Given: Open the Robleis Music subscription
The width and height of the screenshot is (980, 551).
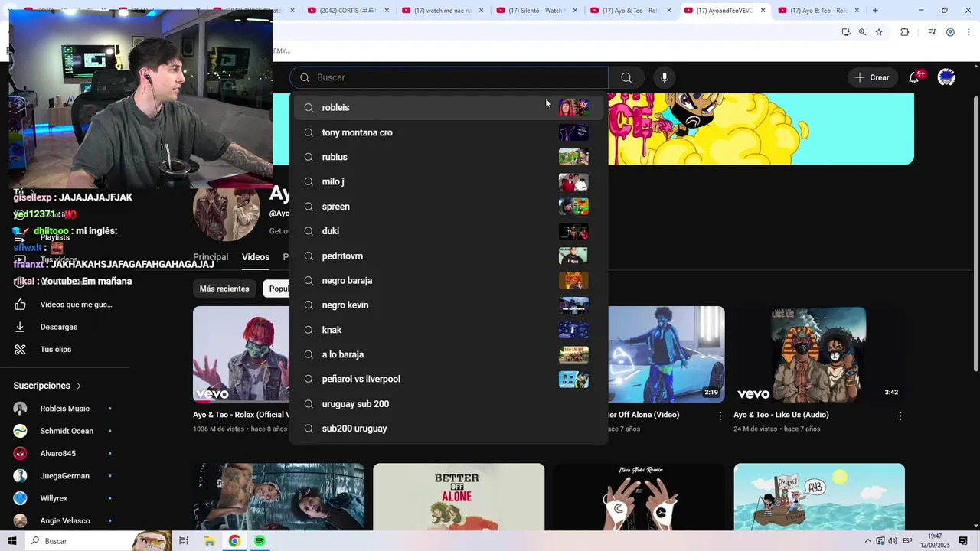Looking at the screenshot, I should tap(65, 409).
